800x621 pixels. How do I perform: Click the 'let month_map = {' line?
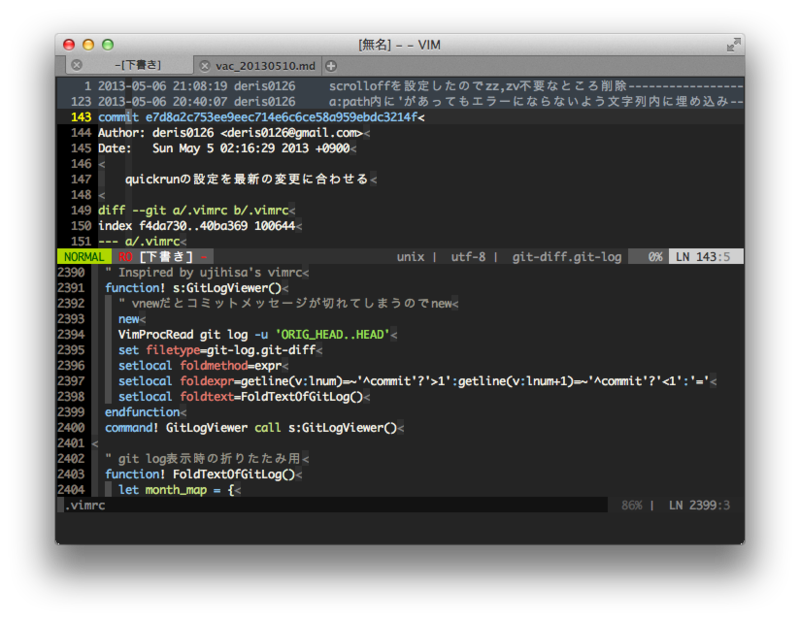176,490
